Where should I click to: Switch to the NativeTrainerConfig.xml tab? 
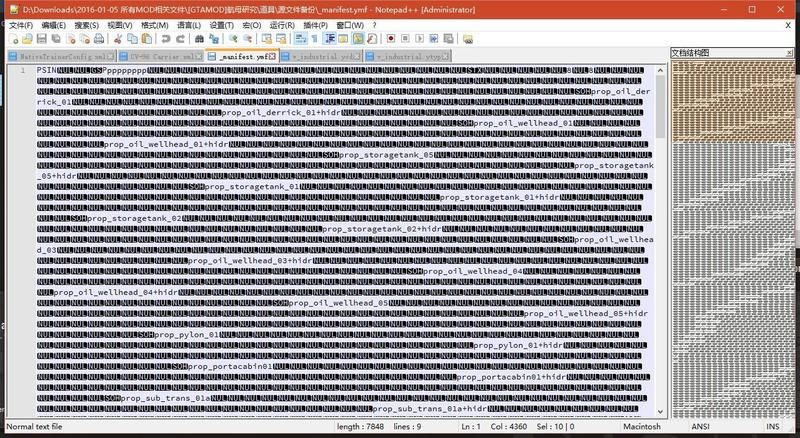[x=58, y=57]
